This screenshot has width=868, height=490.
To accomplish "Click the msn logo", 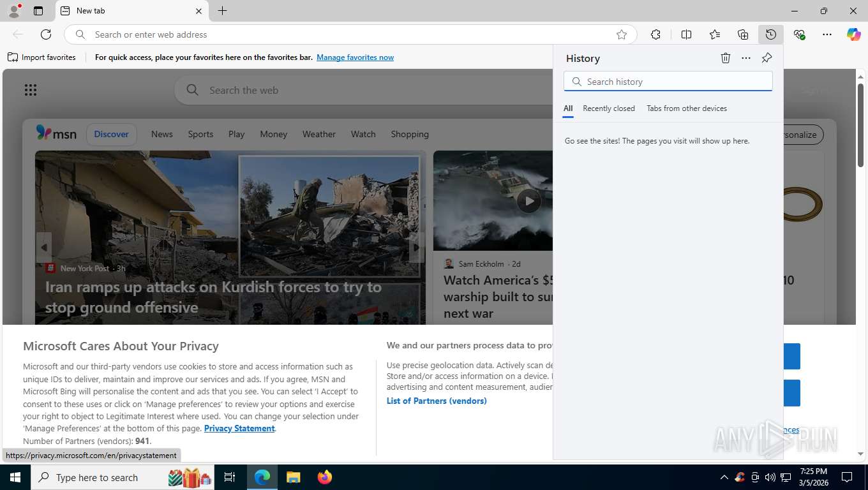I will point(56,133).
